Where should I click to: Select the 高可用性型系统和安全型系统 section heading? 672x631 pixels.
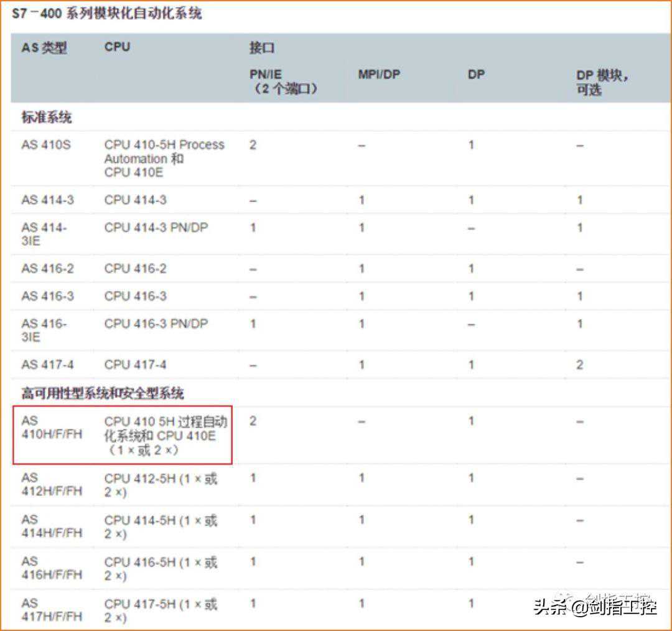tap(103, 393)
